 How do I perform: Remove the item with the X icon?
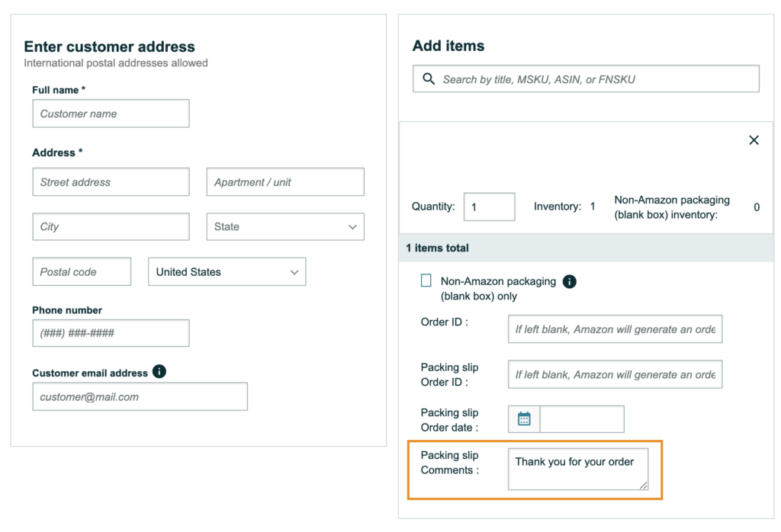(754, 140)
